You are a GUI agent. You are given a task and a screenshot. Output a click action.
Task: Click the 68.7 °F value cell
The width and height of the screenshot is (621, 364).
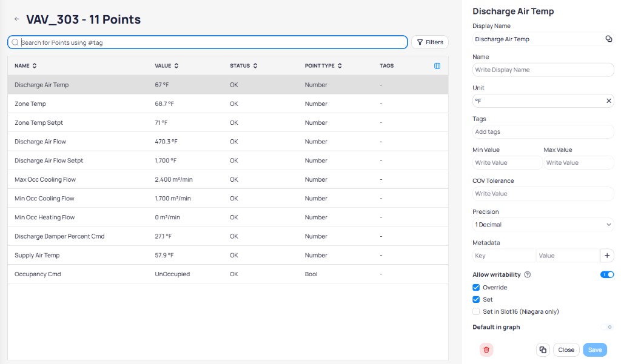[x=164, y=104]
